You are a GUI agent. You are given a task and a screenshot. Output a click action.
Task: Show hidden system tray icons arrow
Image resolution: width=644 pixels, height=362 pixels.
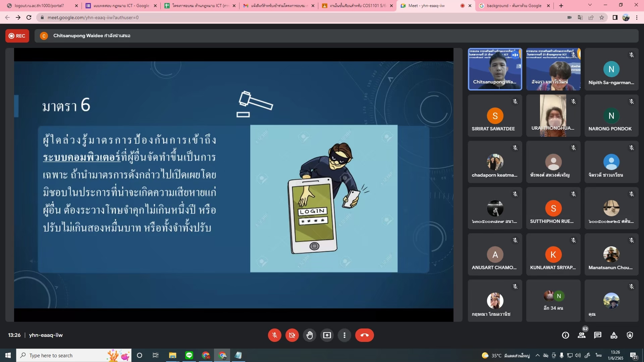click(x=537, y=355)
